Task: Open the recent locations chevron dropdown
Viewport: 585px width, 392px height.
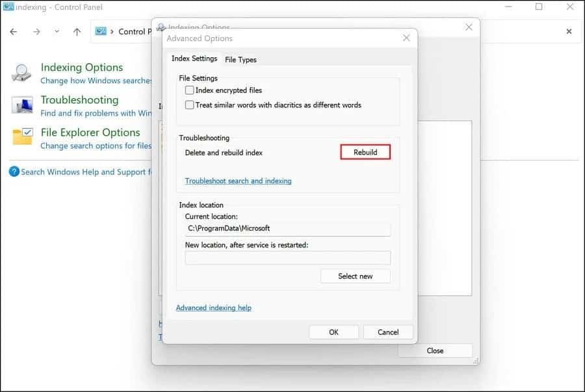Action: pyautogui.click(x=57, y=31)
